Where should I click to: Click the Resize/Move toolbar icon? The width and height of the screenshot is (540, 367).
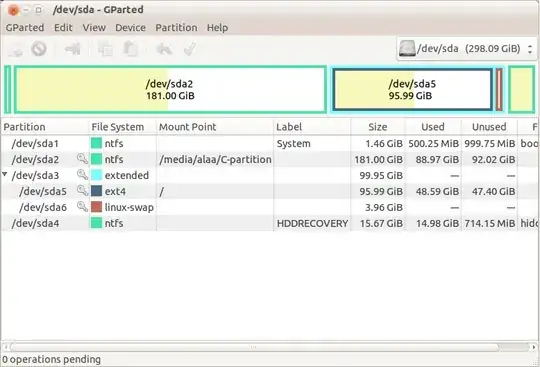[x=73, y=49]
